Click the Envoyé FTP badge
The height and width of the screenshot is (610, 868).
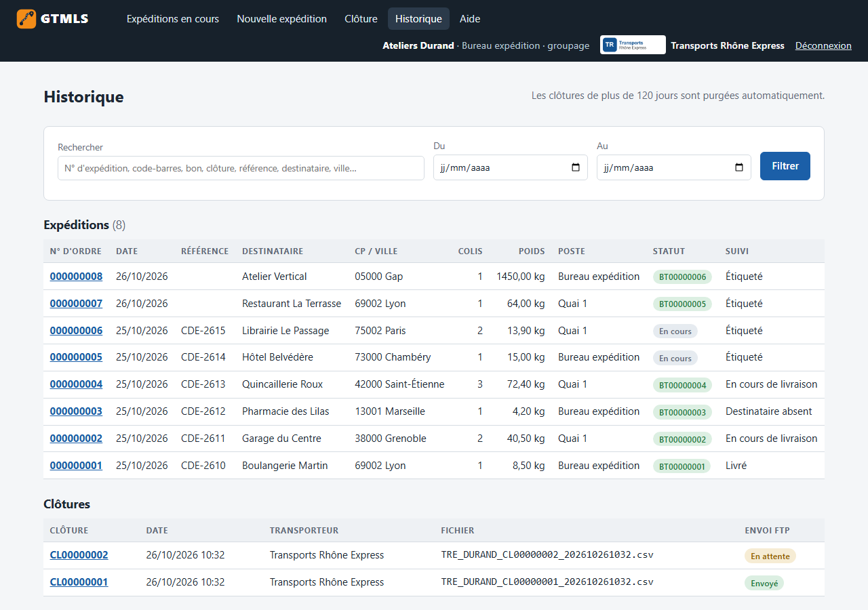tap(764, 583)
